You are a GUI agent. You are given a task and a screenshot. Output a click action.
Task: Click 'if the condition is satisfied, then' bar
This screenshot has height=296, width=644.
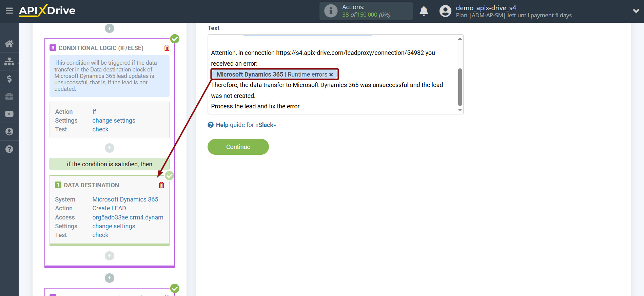tap(110, 164)
